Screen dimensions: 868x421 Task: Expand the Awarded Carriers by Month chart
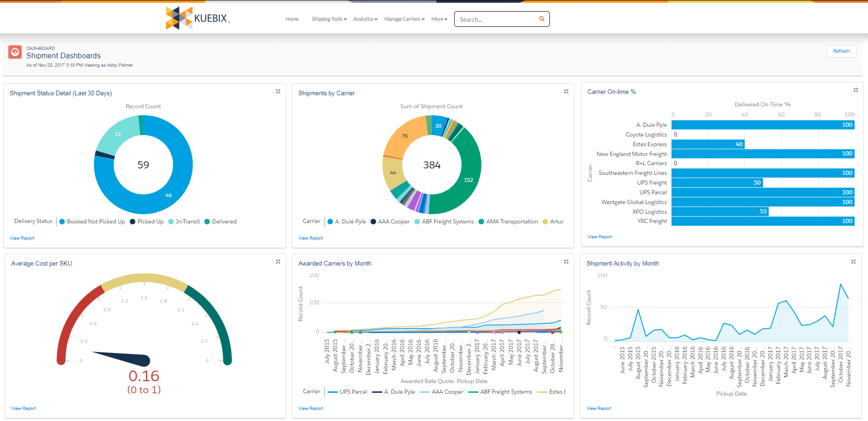(566, 262)
